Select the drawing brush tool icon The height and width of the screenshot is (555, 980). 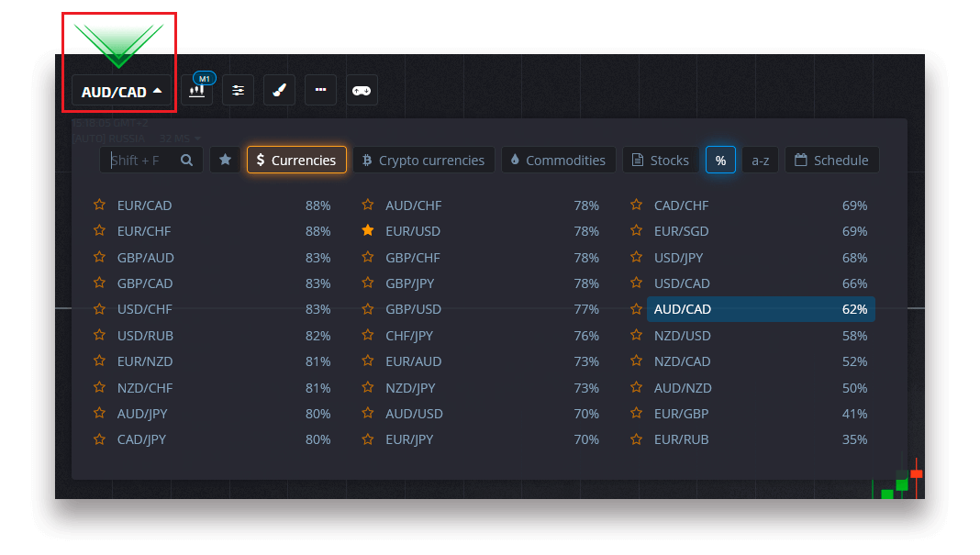click(x=279, y=91)
